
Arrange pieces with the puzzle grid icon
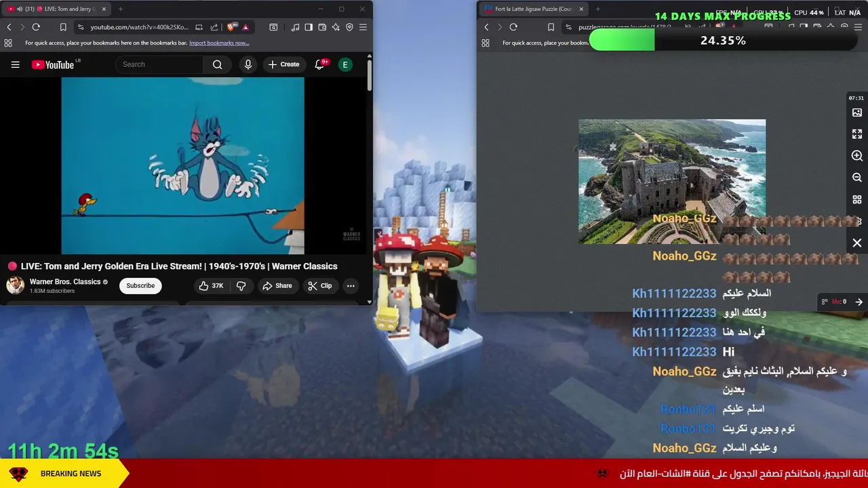[x=857, y=200]
